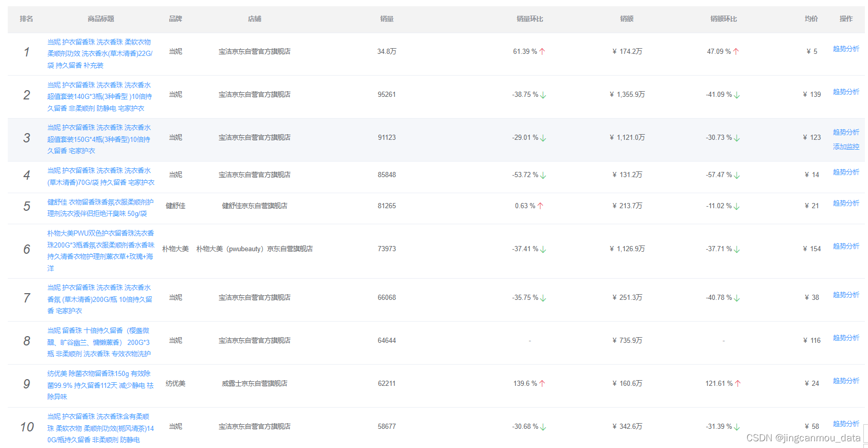Open 当妮 留香珠 十倍持久留香 product title
This screenshot has width=868, height=448.
coord(99,342)
